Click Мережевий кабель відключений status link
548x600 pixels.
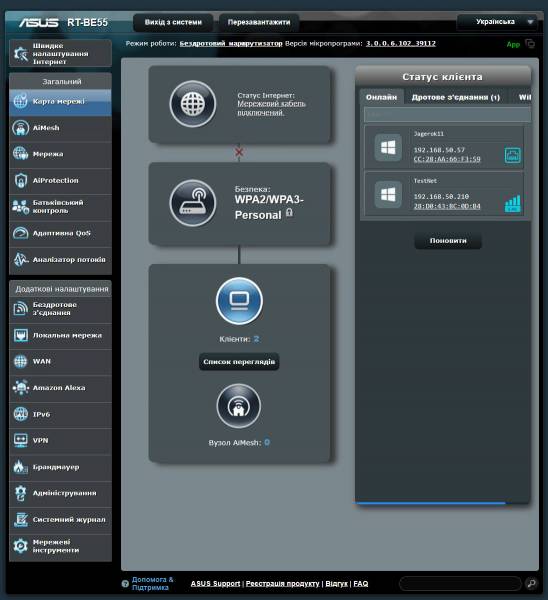[x=271, y=108]
